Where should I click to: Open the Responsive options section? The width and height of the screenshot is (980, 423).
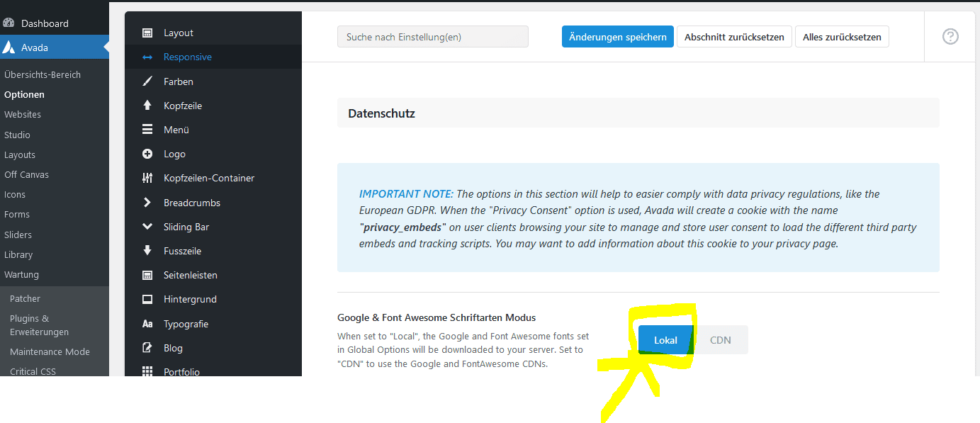[213, 57]
